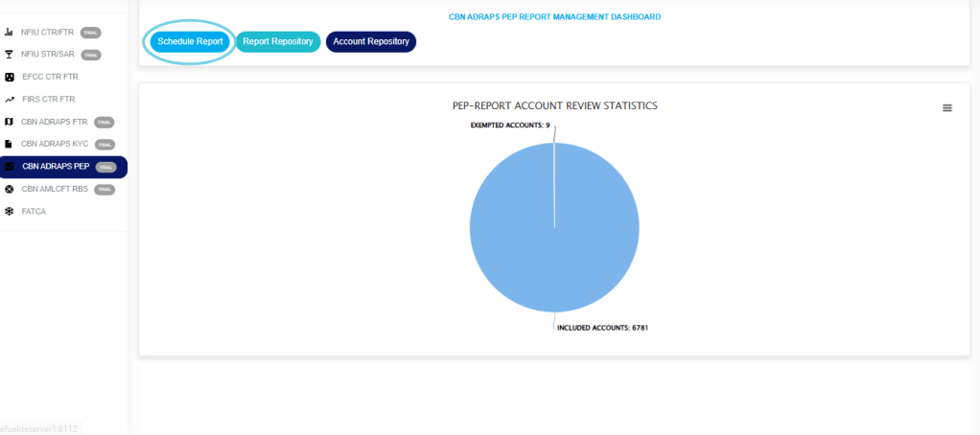The height and width of the screenshot is (435, 980).
Task: Click the lifebuoy icon beside CBN AMLCFT RBS
Action: [9, 189]
